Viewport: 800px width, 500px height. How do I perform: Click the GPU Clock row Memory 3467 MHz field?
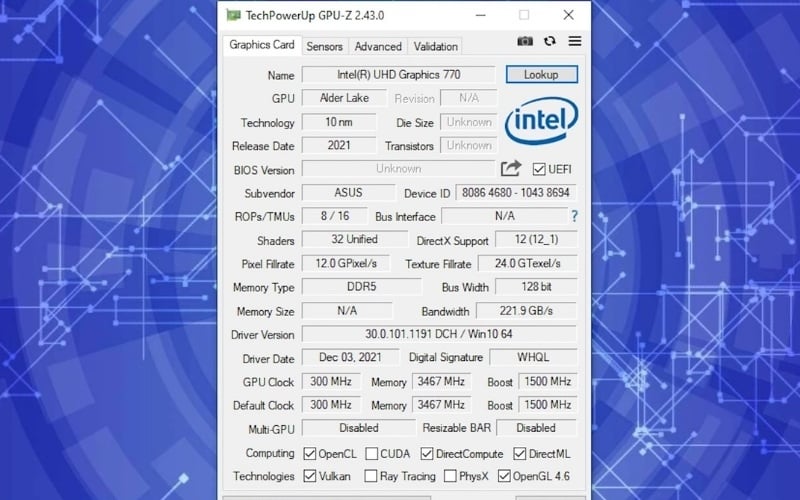click(x=441, y=382)
